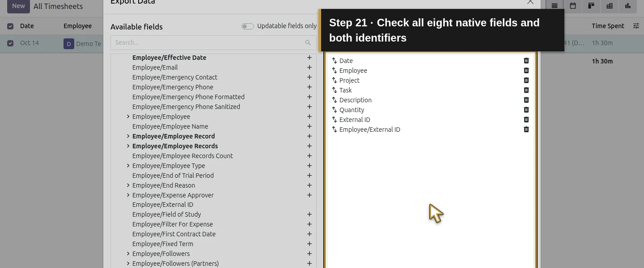Add Employee/Employee Name with plus icon
The image size is (644, 268).
[309, 126]
